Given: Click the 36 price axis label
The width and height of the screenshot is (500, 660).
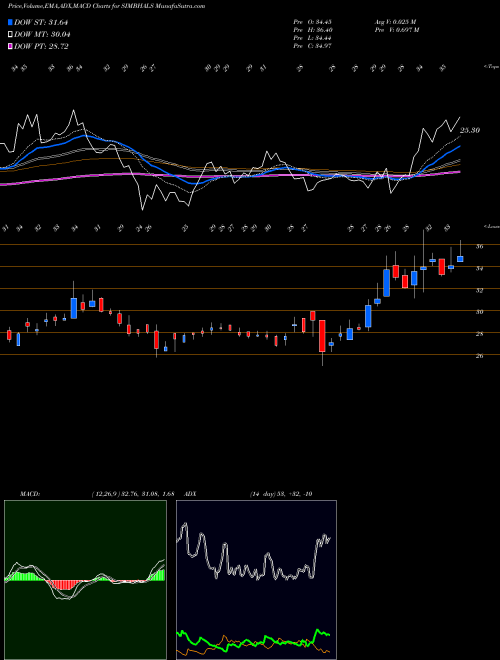Looking at the screenshot, I should click(x=479, y=247).
